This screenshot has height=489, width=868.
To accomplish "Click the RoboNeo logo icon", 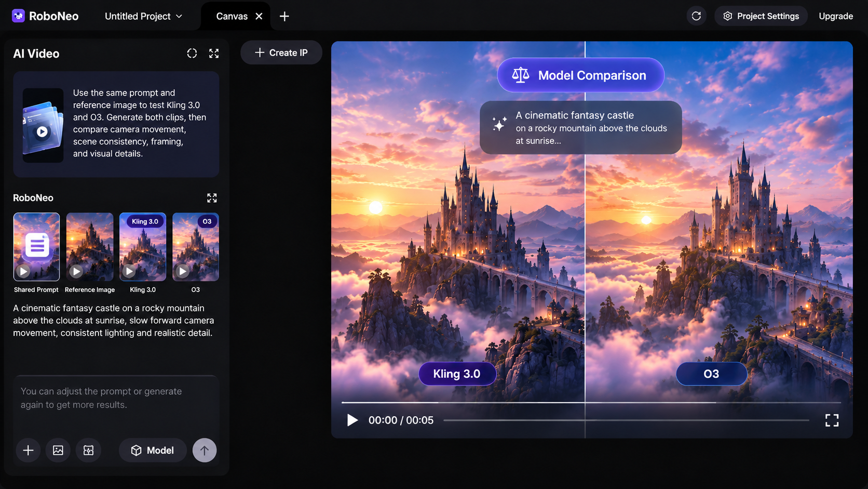I will click(x=18, y=16).
